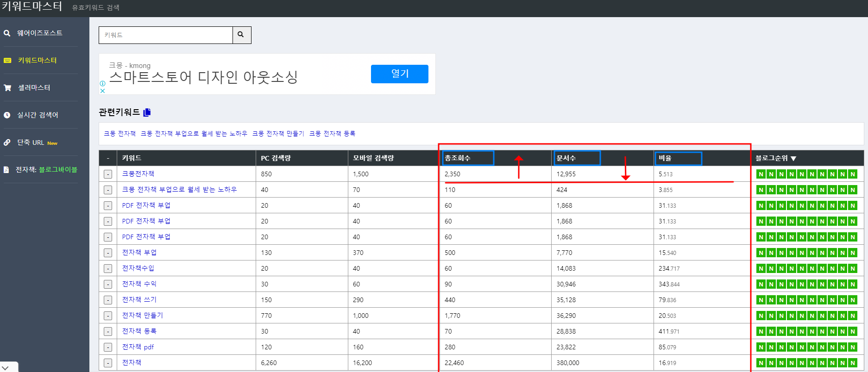The image size is (868, 372).
Task: Click related keyword 크몽 전자책 만들기
Action: pos(278,134)
